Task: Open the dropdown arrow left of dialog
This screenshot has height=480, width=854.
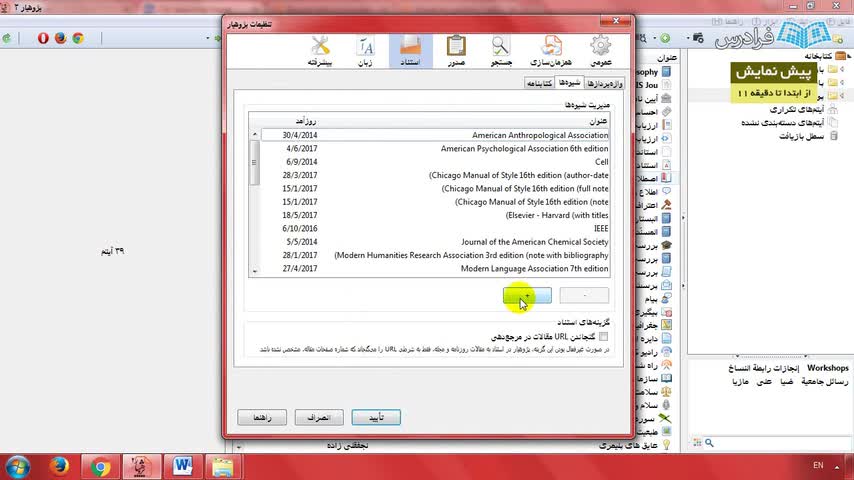Action: [208, 38]
